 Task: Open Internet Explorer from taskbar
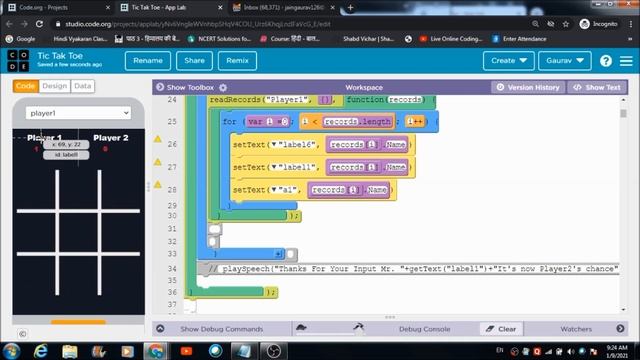click(x=40, y=351)
